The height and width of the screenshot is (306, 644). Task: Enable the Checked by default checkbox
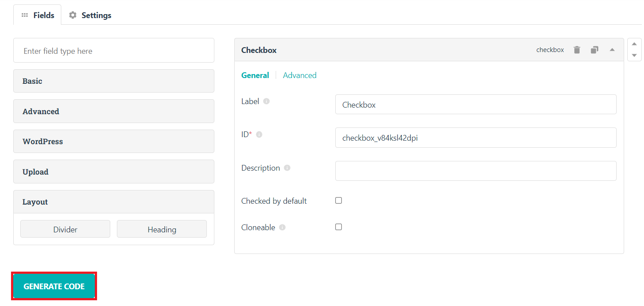click(x=338, y=200)
